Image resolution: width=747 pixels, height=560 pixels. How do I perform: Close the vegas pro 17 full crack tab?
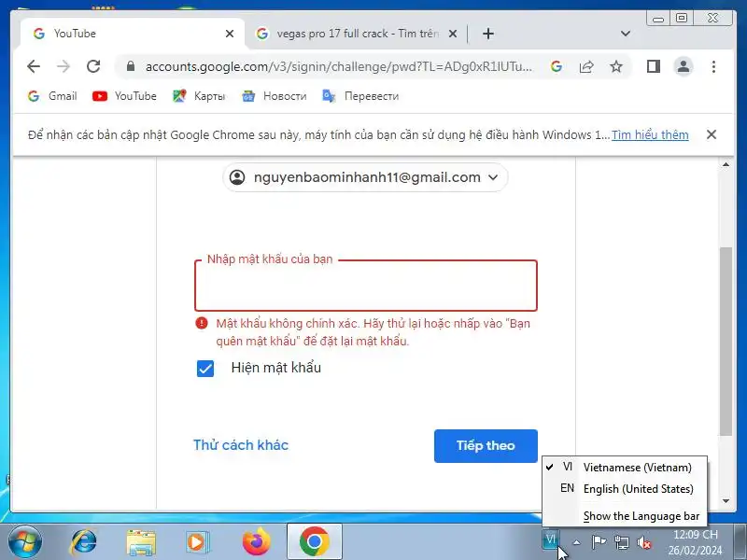(x=453, y=34)
